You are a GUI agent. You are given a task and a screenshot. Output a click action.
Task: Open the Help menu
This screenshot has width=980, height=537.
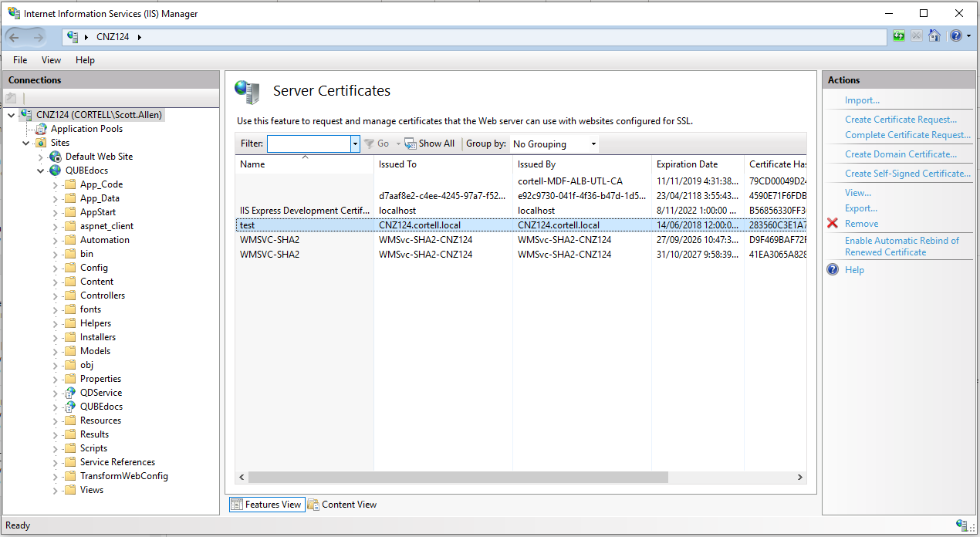[85, 60]
